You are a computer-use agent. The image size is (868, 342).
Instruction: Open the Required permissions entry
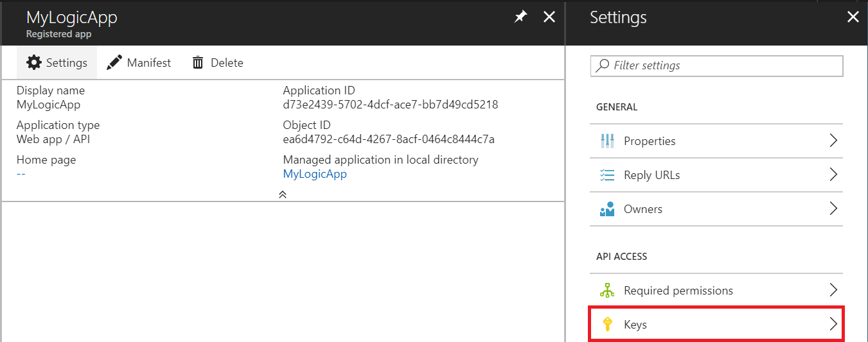coord(716,290)
